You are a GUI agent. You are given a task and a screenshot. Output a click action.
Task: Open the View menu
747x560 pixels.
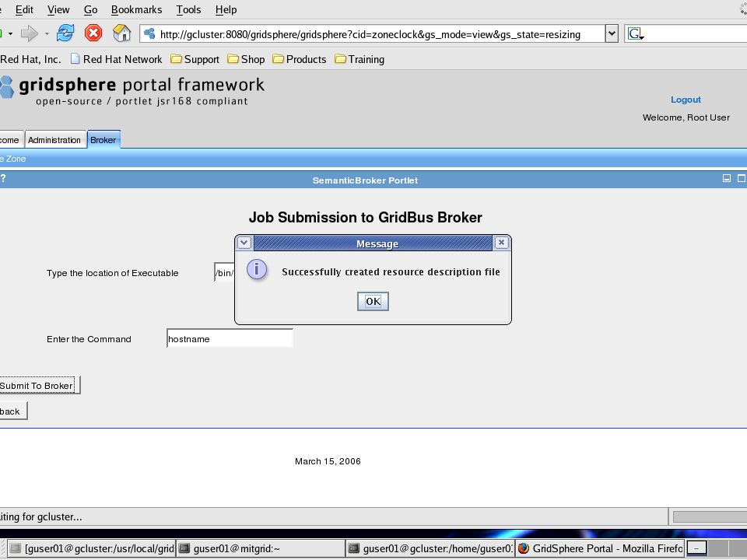tap(58, 9)
